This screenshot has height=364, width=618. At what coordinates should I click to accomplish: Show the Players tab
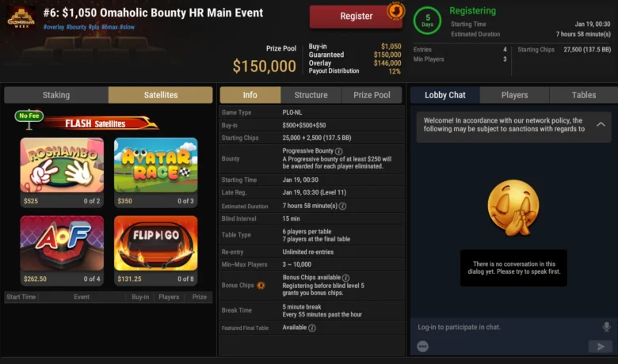514,95
